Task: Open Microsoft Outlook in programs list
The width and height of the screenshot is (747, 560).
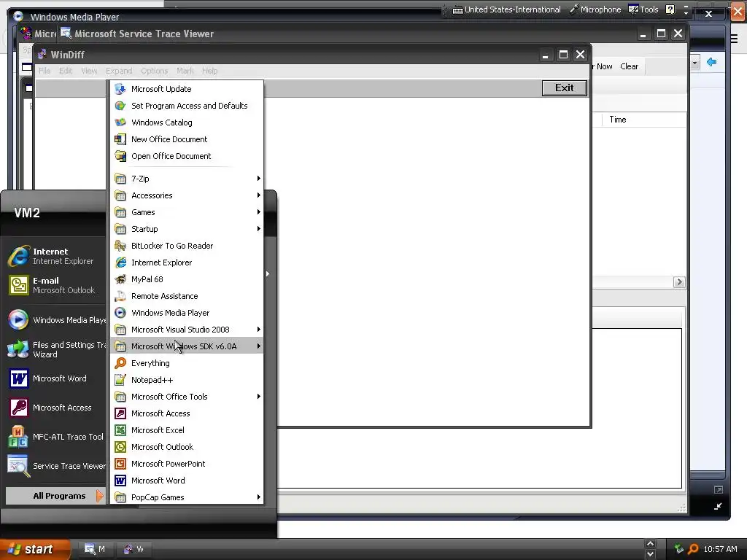Action: 187,447
